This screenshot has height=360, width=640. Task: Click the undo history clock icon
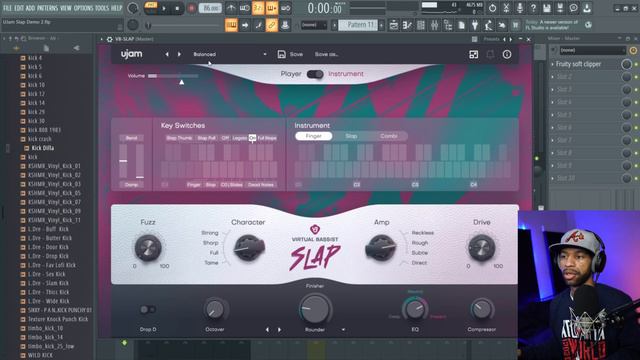click(492, 8)
